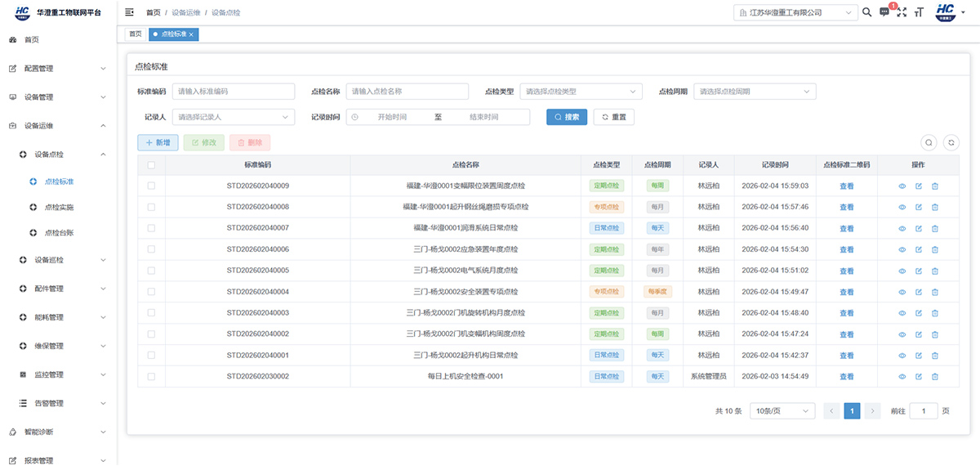The width and height of the screenshot is (980, 466).
Task: Edit row STD202602040004 with pencil icon
Action: coord(919,292)
